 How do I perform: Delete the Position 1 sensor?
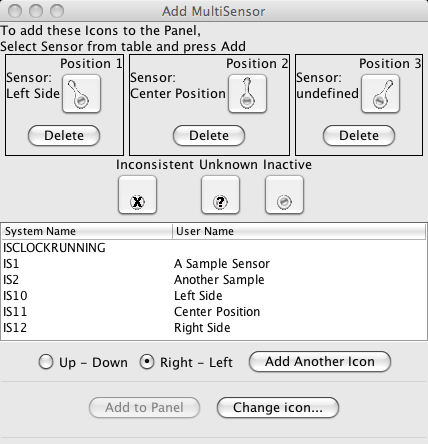[x=64, y=136]
